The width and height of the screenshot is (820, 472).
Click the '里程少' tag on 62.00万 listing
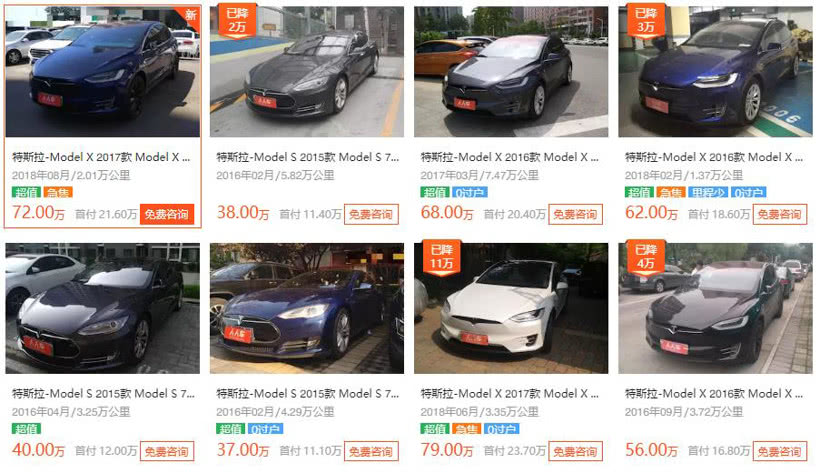(x=707, y=192)
